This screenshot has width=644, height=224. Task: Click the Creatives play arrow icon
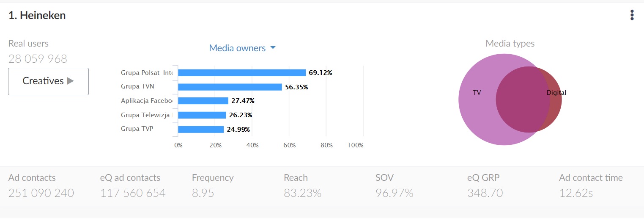pos(71,81)
